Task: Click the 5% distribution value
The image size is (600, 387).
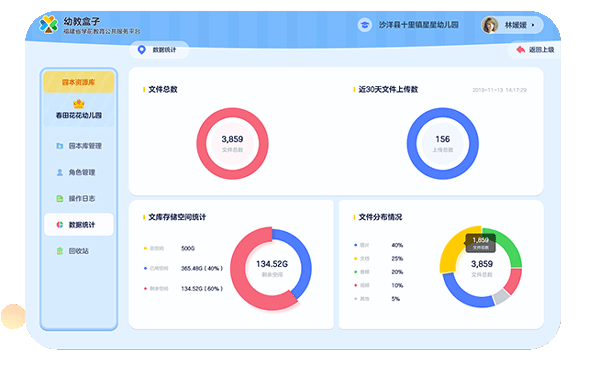Action: coord(396,299)
